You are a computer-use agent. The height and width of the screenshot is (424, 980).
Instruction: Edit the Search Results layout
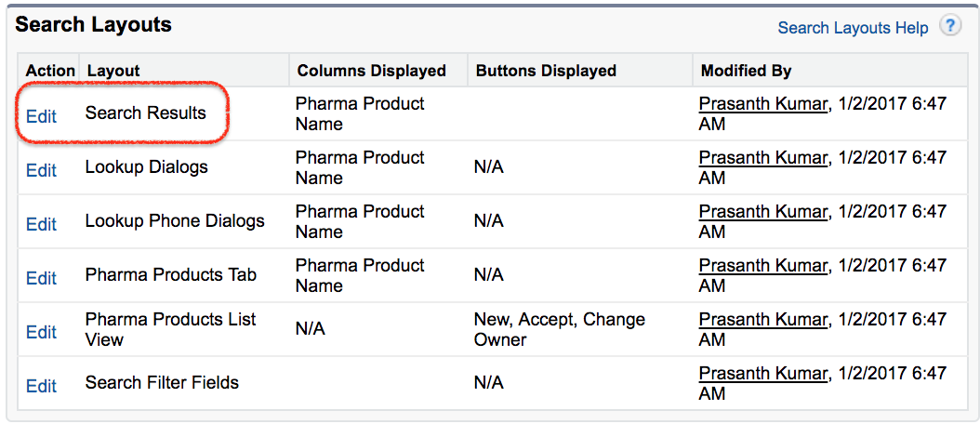coord(41,116)
